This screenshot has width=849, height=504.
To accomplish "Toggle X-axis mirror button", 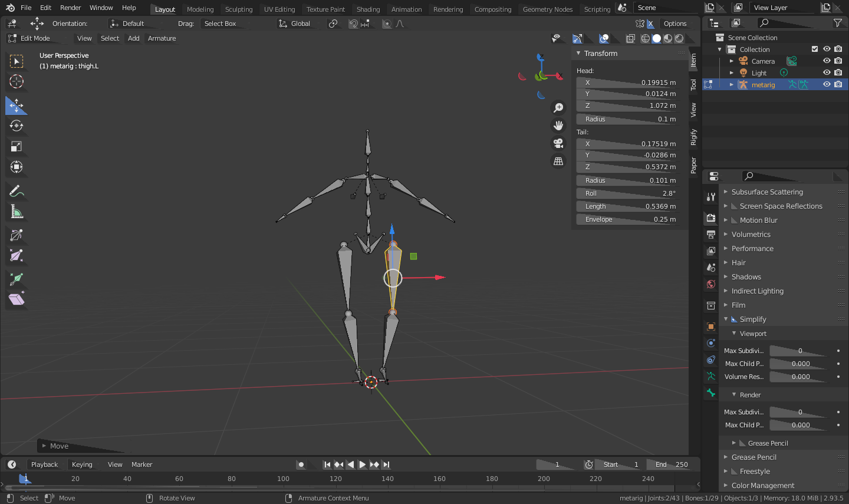I will [x=650, y=24].
